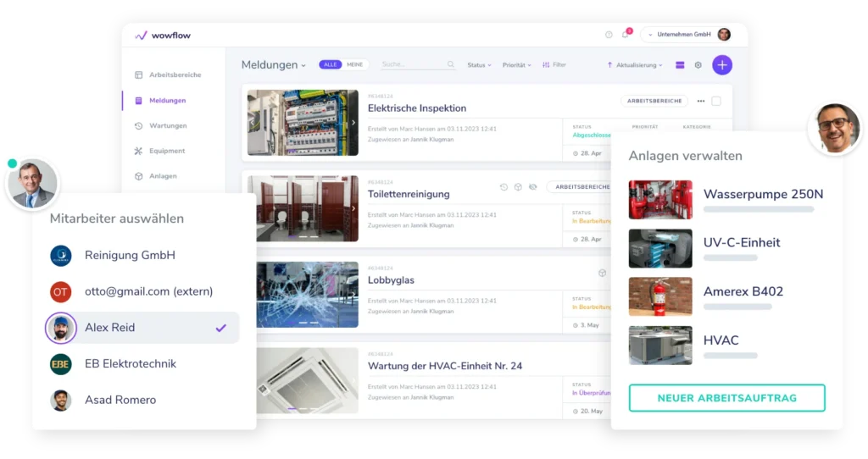Toggle list to MEINE

355,64
